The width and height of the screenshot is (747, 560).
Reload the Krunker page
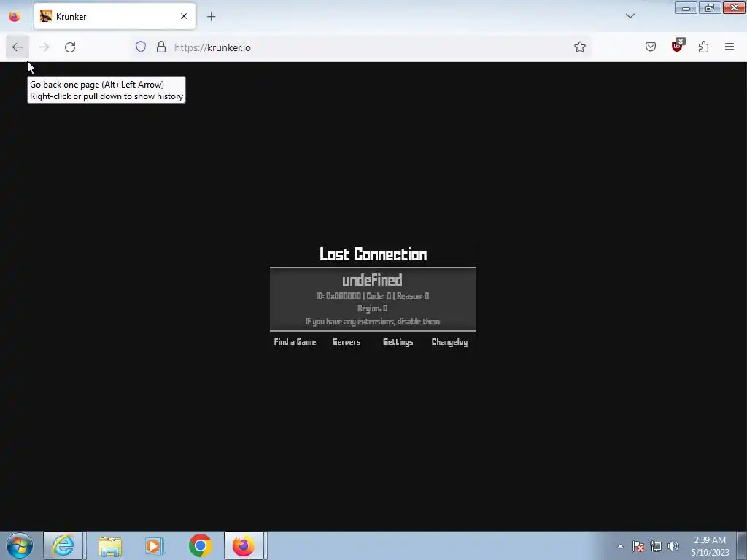[70, 47]
